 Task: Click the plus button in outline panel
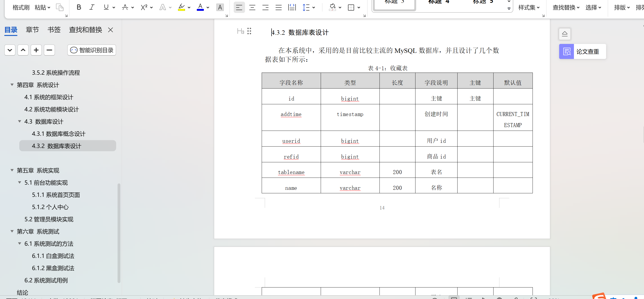[x=36, y=50]
